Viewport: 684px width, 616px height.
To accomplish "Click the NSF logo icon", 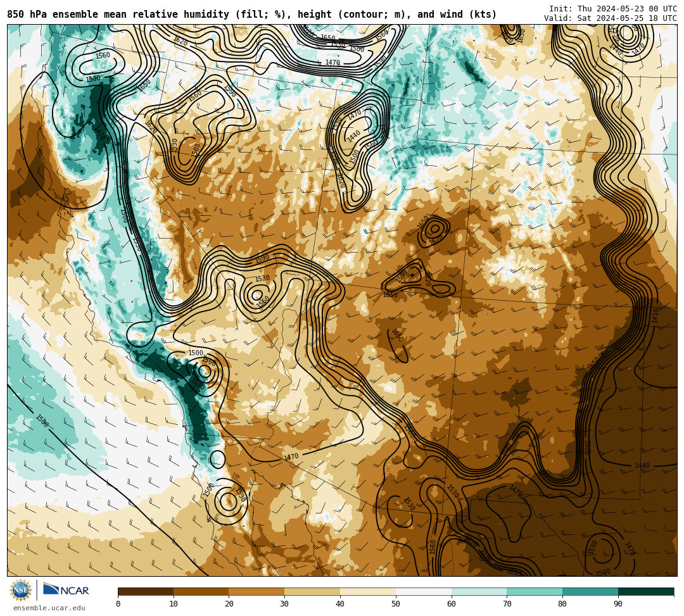I will click(20, 591).
